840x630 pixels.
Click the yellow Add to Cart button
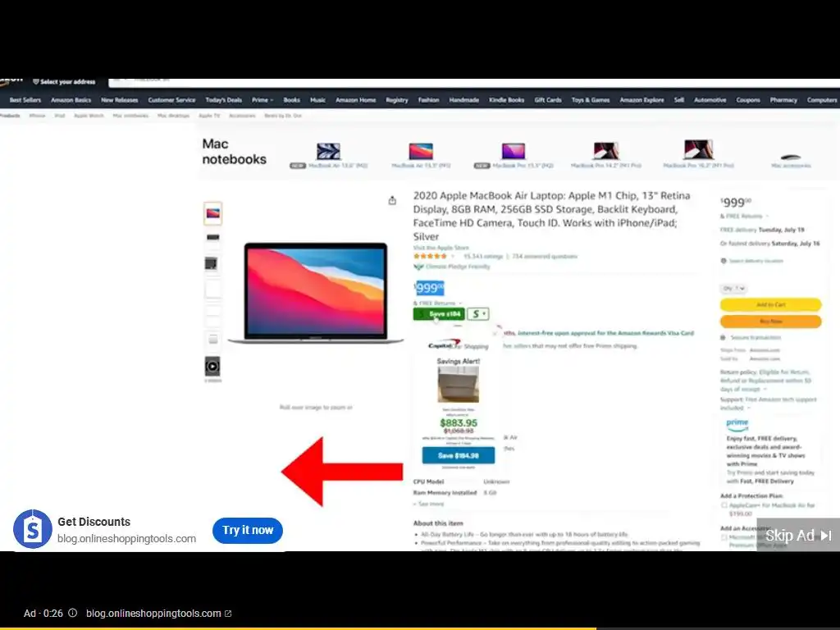[770, 304]
